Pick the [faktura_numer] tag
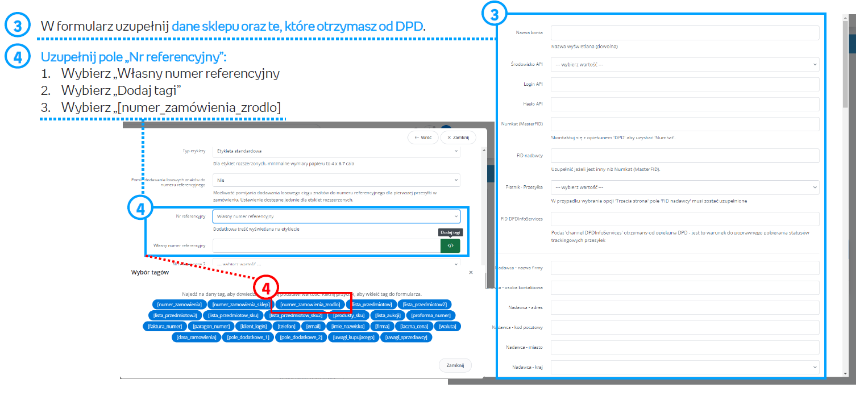Image resolution: width=868 pixels, height=396 pixels. [165, 327]
